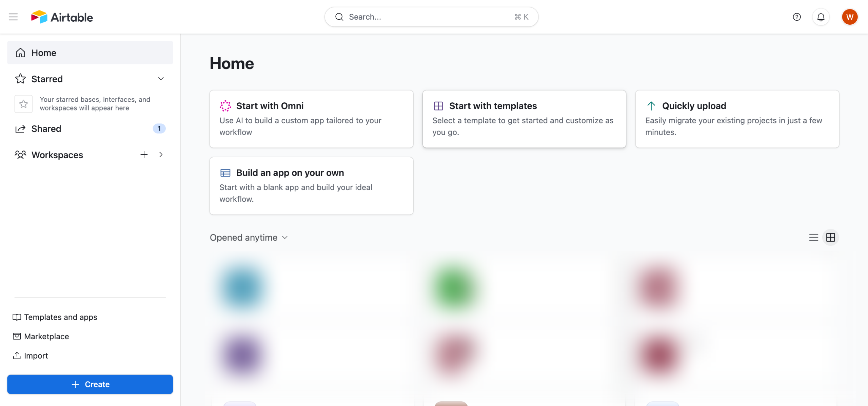Open Shared in the sidebar

click(46, 129)
